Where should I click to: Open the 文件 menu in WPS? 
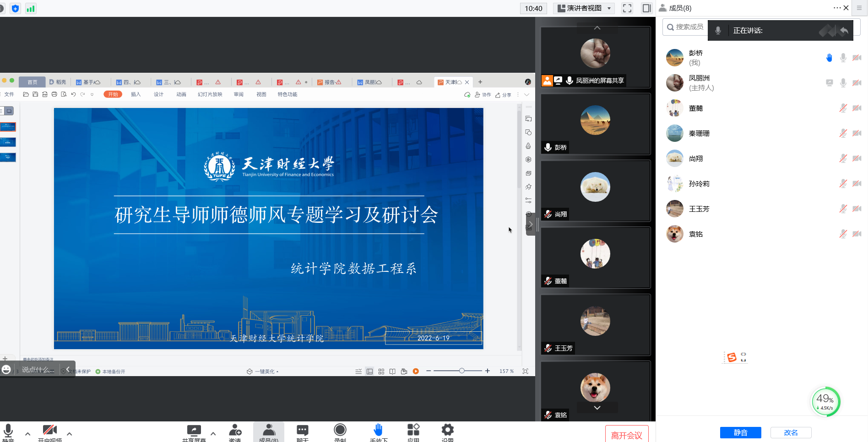pyautogui.click(x=9, y=94)
